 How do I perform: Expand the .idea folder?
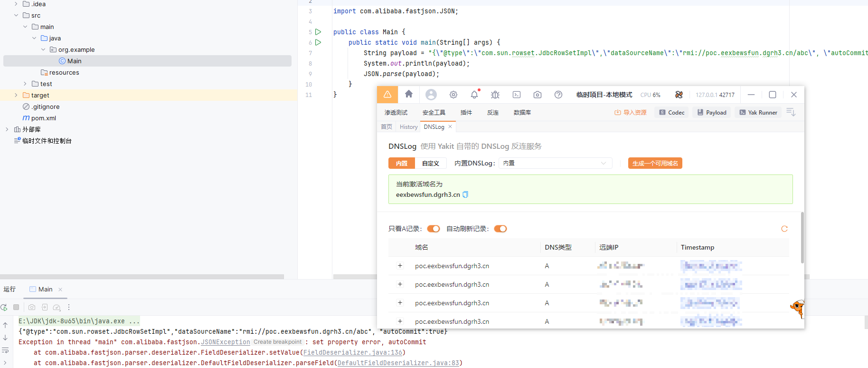pyautogui.click(x=16, y=4)
